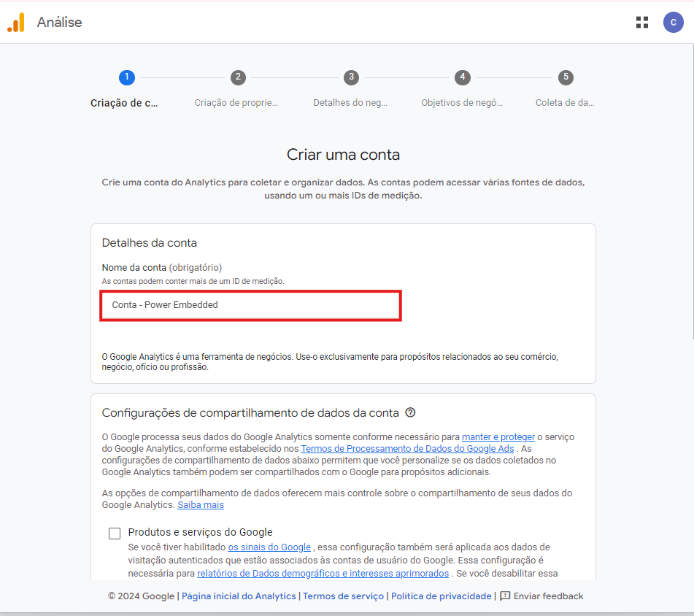
Task: Click the Enviar feedback icon
Action: 505,596
